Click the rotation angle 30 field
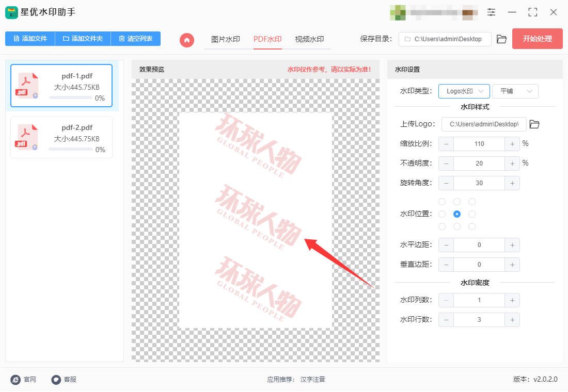The image size is (568, 392). point(479,183)
